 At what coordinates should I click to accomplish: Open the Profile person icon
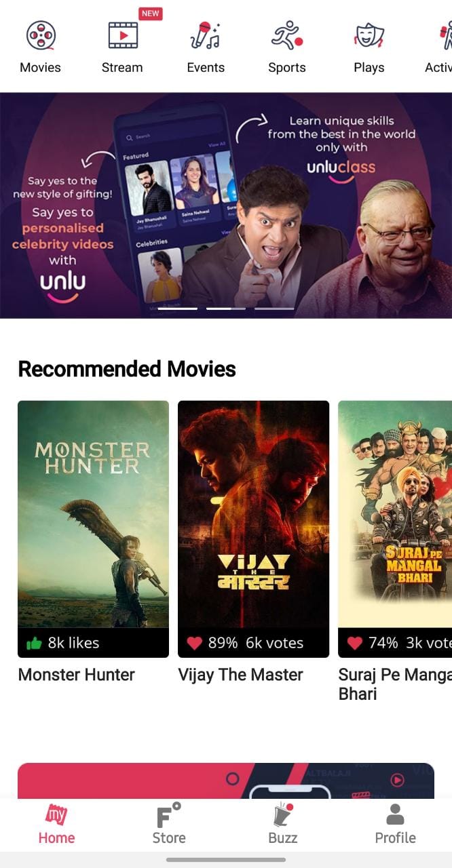tap(395, 814)
